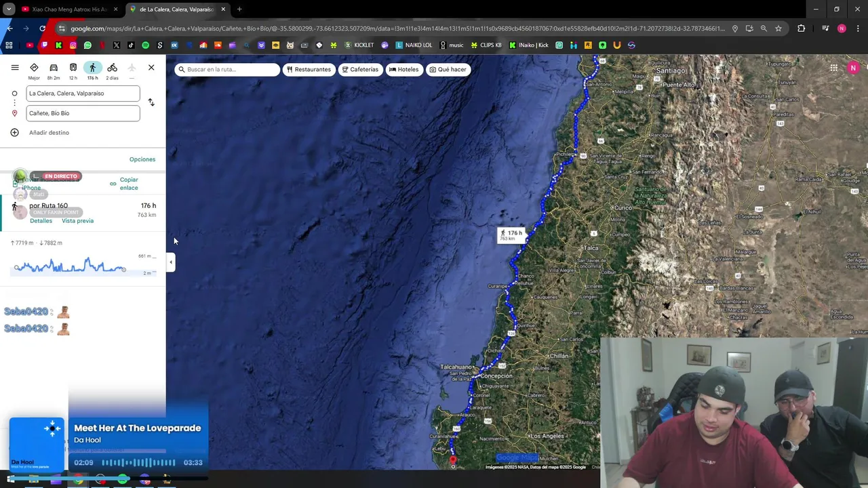The height and width of the screenshot is (488, 868).
Task: Open the music bookmark folder
Action: (452, 45)
